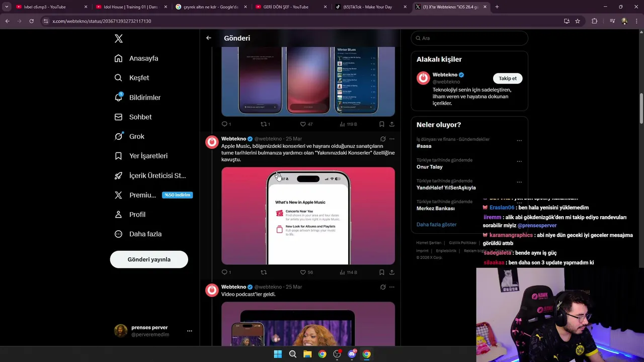Open options for #sasa trend
Viewport: 644px width, 362px height.
tap(519, 141)
